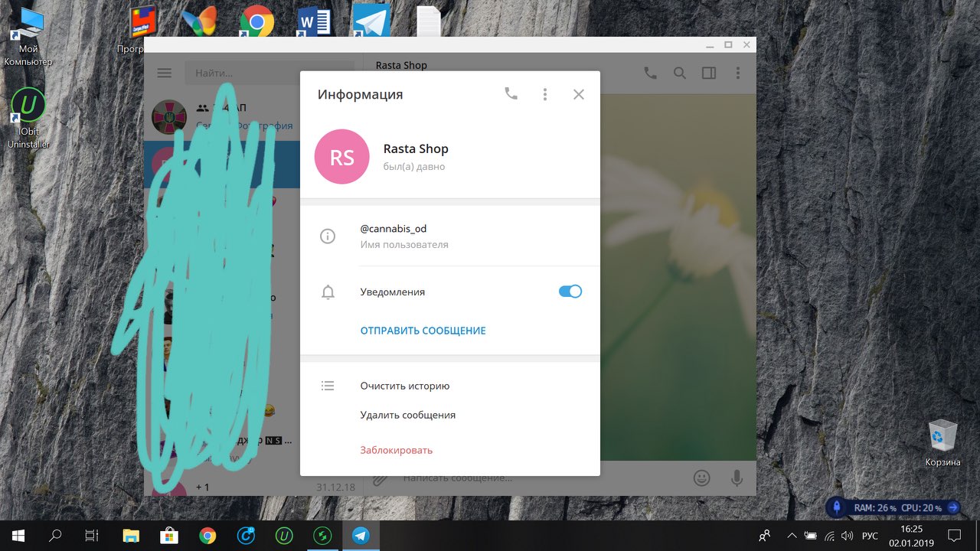Toggle the Уведомления switch off
This screenshot has width=980, height=551.
tap(570, 292)
